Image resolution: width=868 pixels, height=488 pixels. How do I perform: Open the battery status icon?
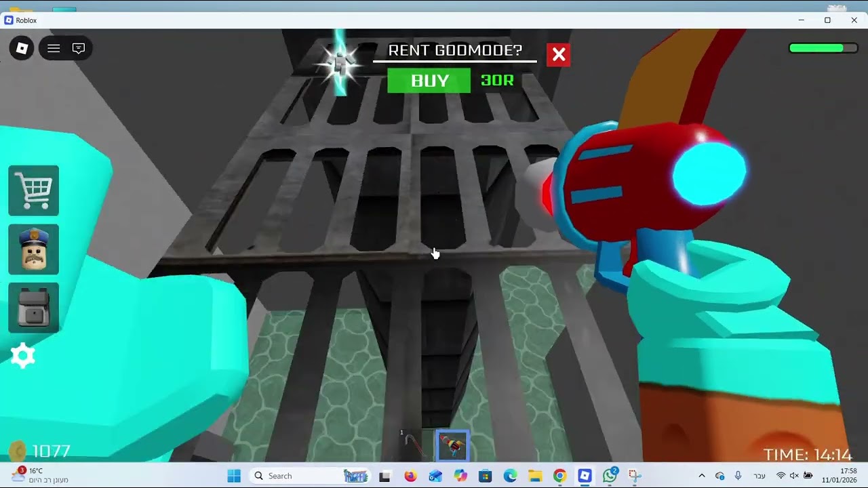point(808,476)
